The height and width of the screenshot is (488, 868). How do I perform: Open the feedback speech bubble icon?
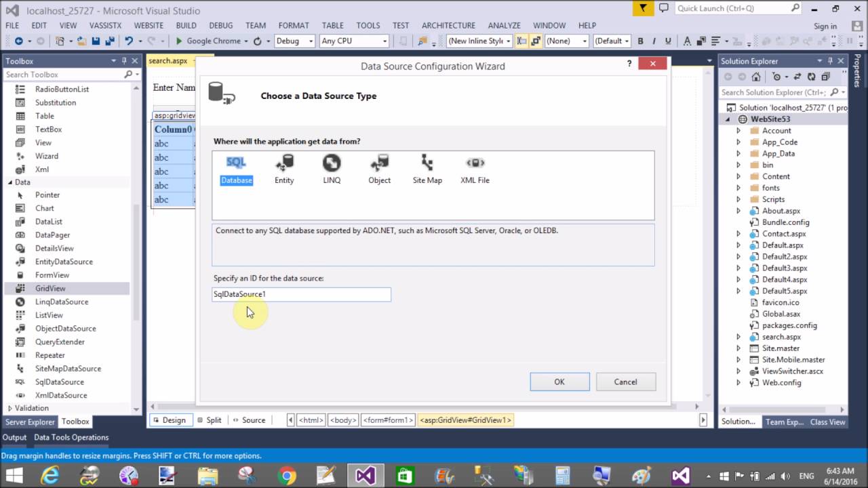(664, 8)
